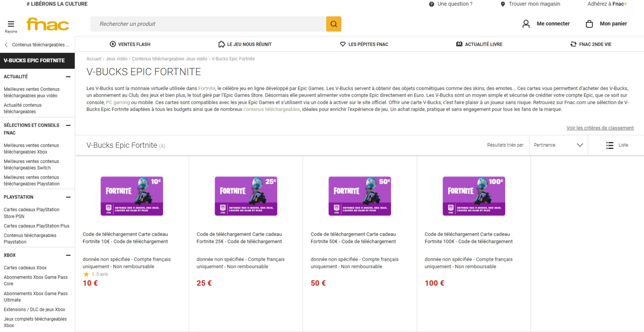Open the Pertinence sort dropdown
The width and height of the screenshot is (644, 332).
[x=558, y=145]
